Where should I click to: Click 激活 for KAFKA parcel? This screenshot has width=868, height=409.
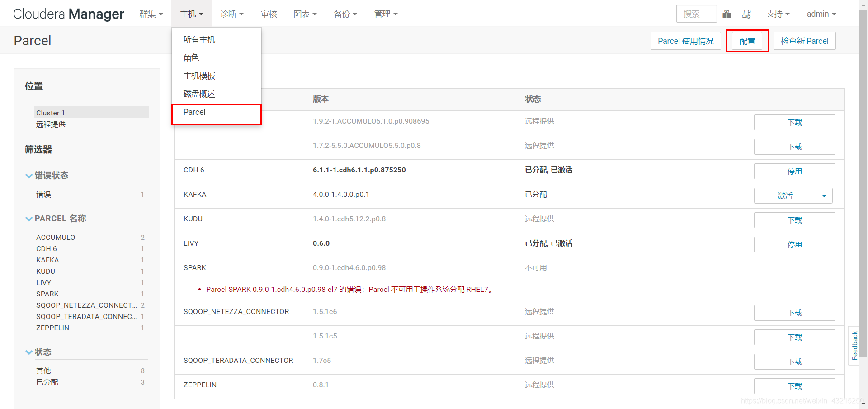785,196
